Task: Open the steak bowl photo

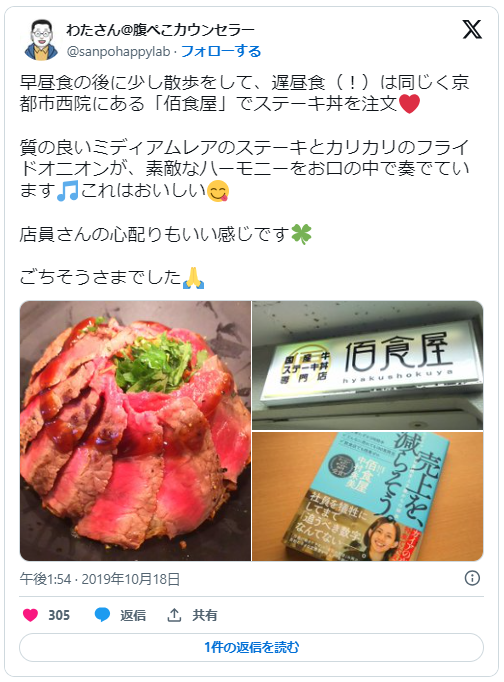Action: pyautogui.click(x=135, y=431)
